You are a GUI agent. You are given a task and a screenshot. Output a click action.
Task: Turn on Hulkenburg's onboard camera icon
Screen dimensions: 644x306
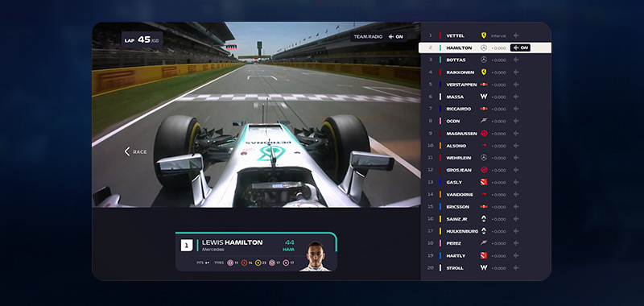click(x=516, y=231)
